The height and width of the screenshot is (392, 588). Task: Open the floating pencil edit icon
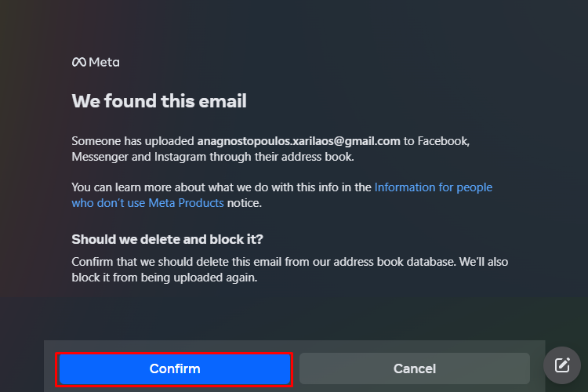[562, 365]
